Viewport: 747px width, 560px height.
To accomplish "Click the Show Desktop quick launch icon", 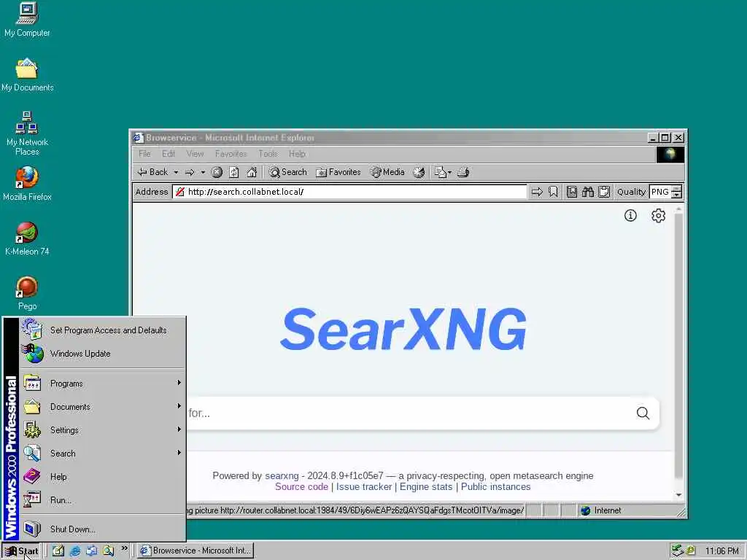I will (x=58, y=551).
